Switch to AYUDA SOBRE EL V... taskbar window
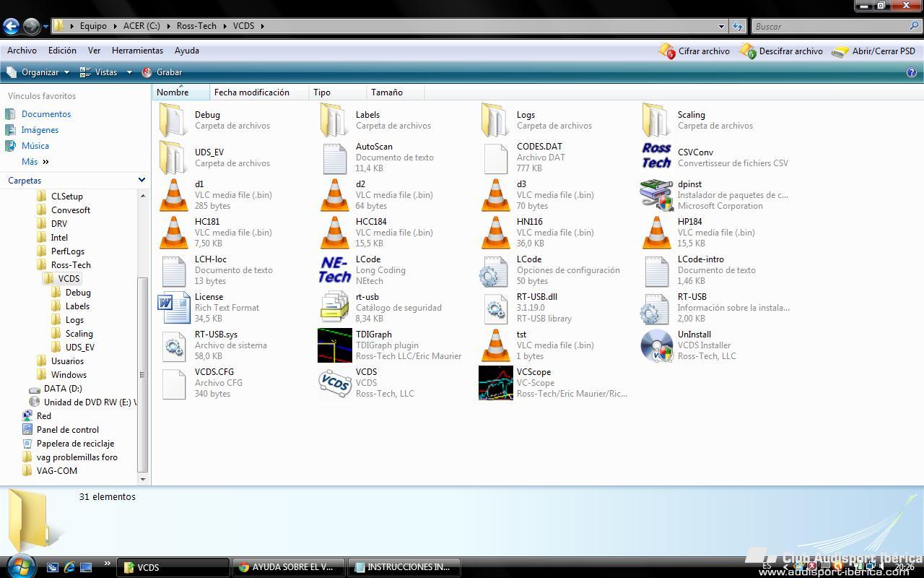 coord(289,567)
